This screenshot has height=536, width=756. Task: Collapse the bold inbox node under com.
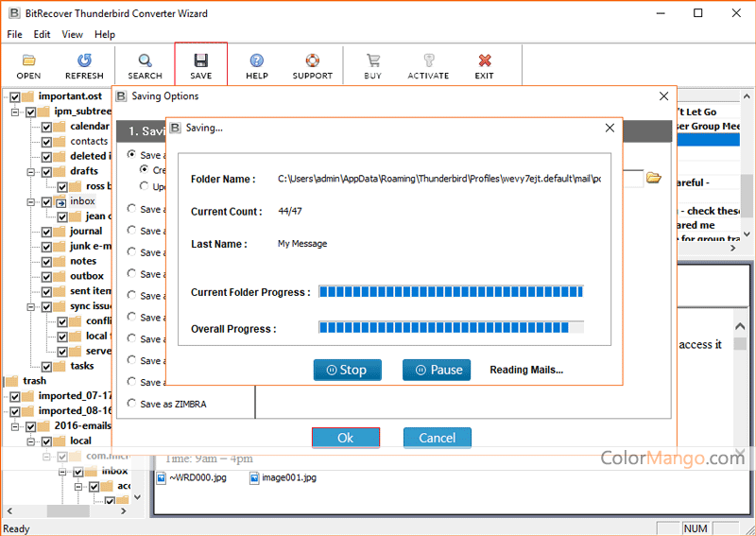click(62, 472)
